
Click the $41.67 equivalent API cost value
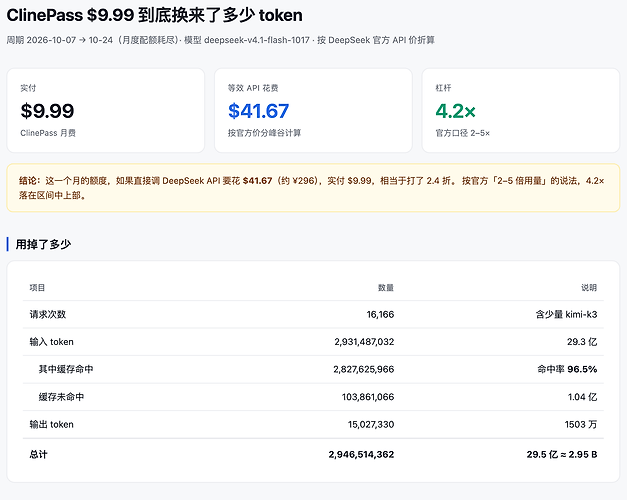coord(258,111)
